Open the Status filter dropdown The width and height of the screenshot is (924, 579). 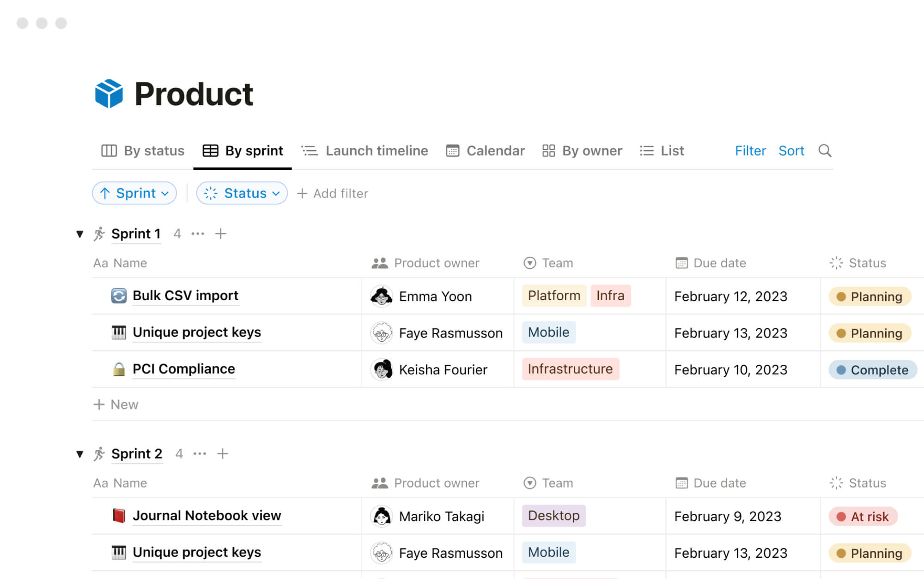tap(242, 193)
